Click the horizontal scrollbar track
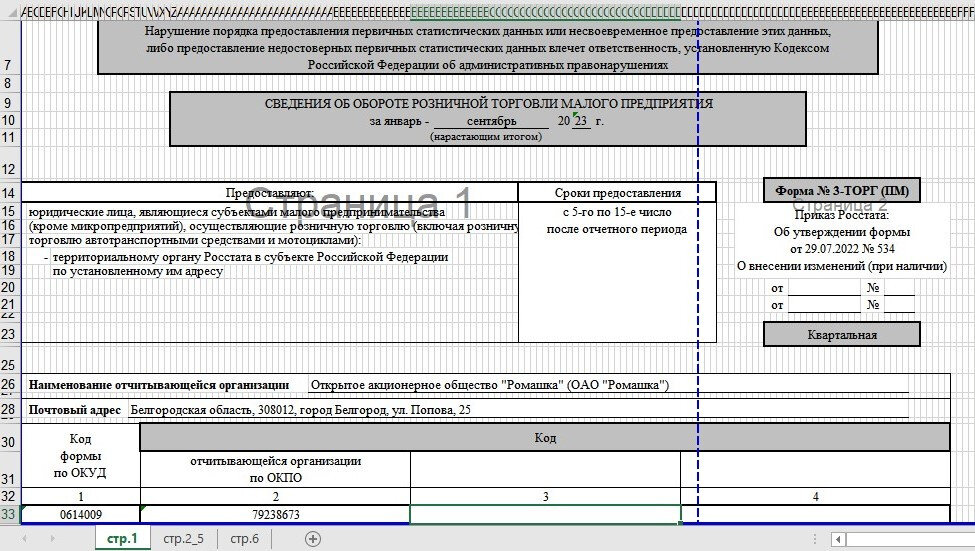 pyautogui.click(x=910, y=539)
